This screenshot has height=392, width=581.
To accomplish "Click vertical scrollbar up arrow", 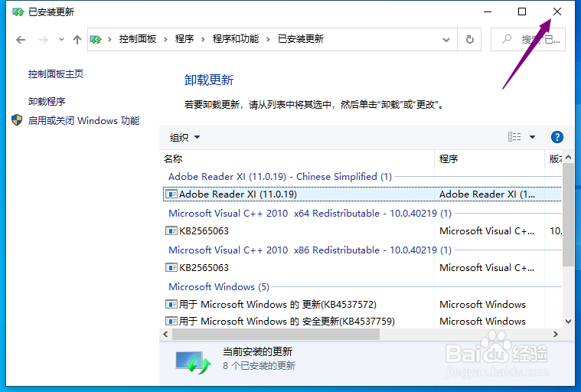I will (568, 157).
